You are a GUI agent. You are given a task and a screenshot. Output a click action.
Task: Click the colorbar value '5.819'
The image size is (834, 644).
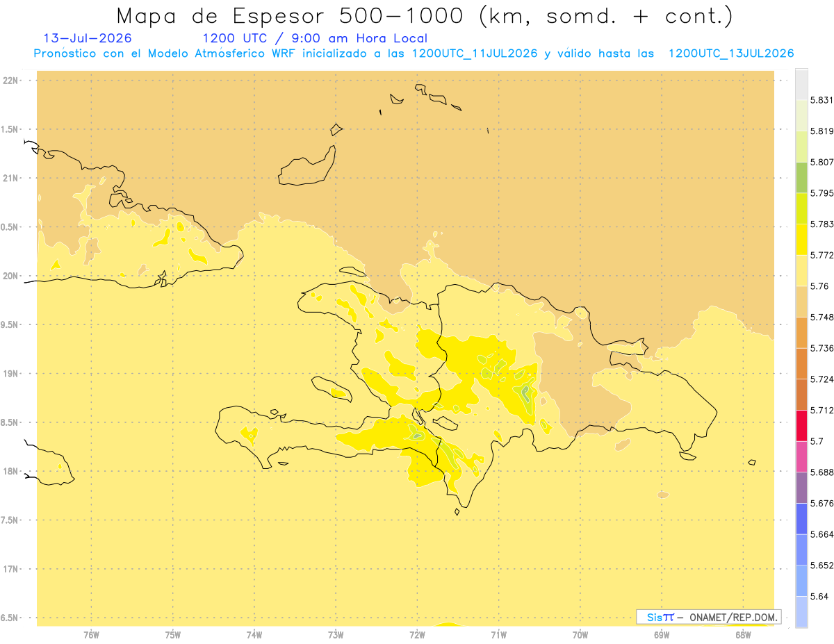822,131
